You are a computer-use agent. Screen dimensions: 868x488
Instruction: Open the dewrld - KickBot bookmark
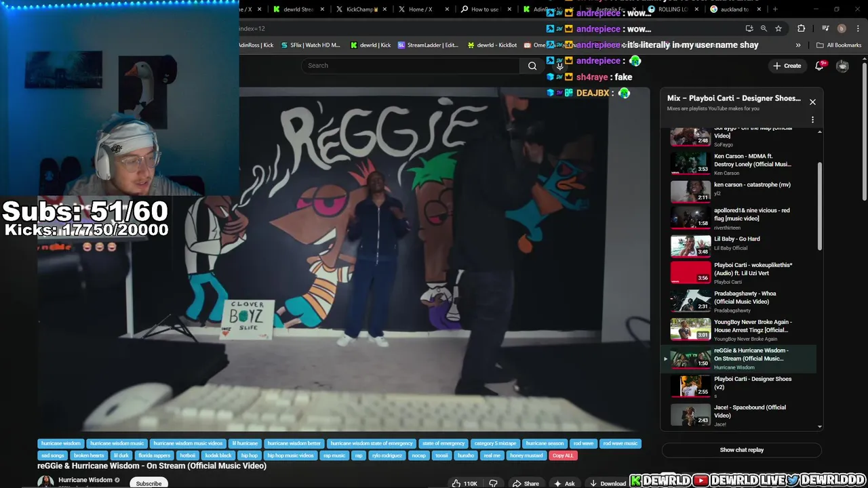tap(492, 45)
